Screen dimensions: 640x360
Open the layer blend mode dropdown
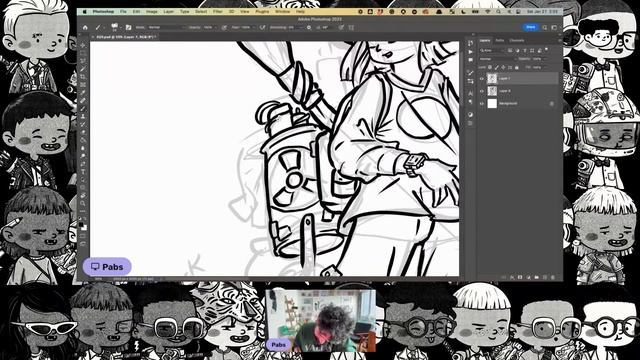coord(498,59)
